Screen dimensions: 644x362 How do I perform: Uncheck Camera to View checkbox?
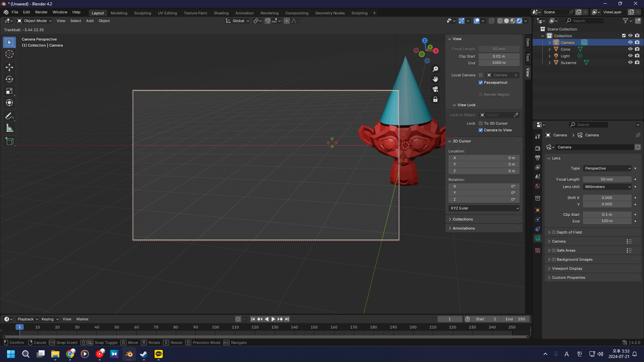pos(481,130)
